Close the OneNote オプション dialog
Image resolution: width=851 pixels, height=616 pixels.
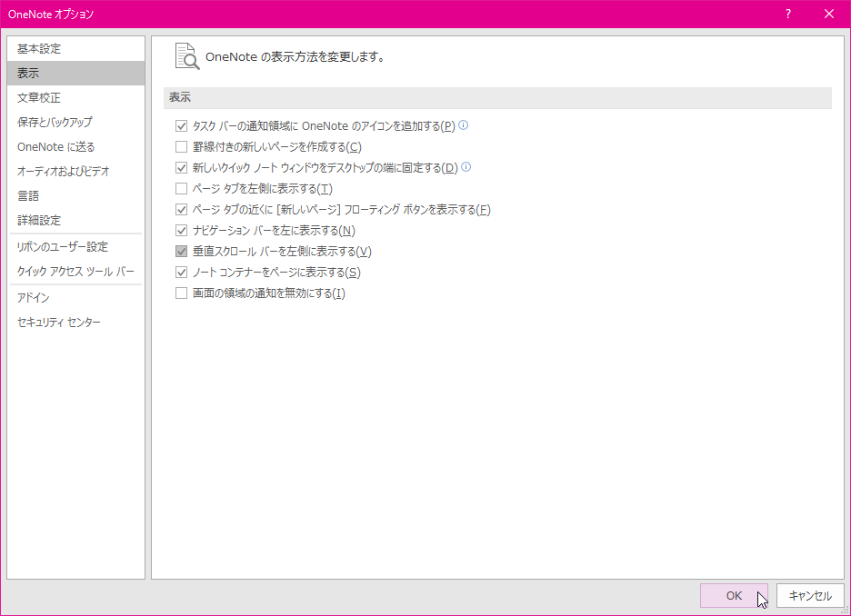[x=829, y=15]
